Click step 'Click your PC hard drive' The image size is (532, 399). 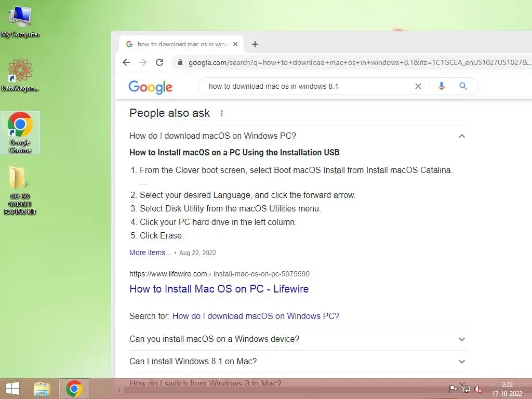tap(218, 222)
